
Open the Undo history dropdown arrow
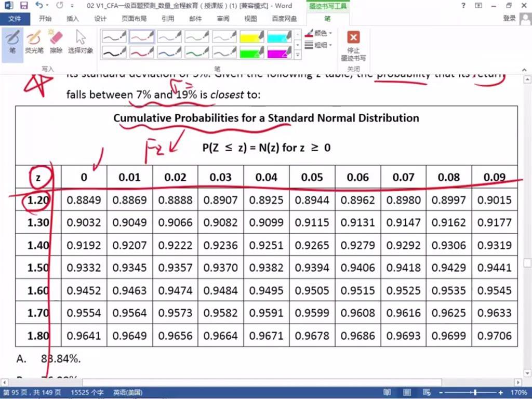pos(47,5)
